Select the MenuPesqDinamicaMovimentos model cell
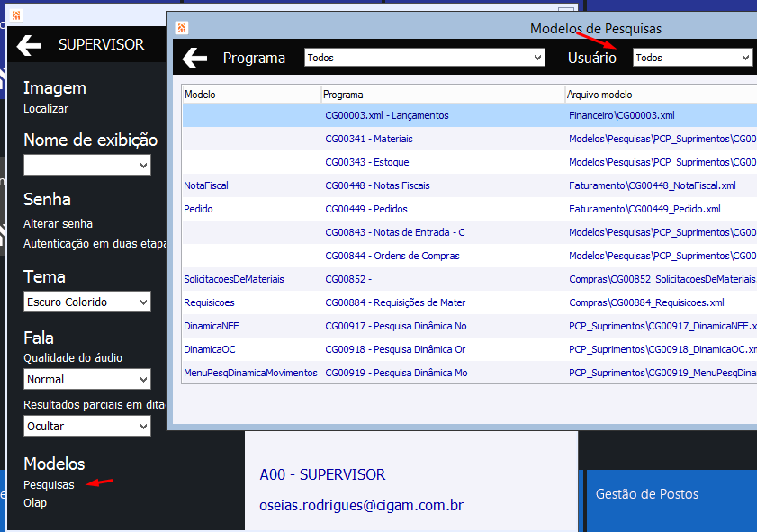The width and height of the screenshot is (757, 532). point(250,373)
